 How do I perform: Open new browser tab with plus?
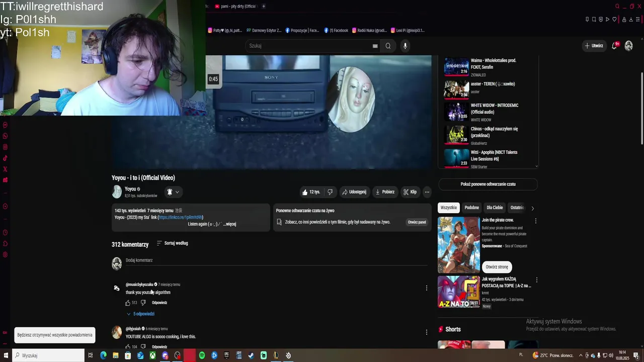264,6
